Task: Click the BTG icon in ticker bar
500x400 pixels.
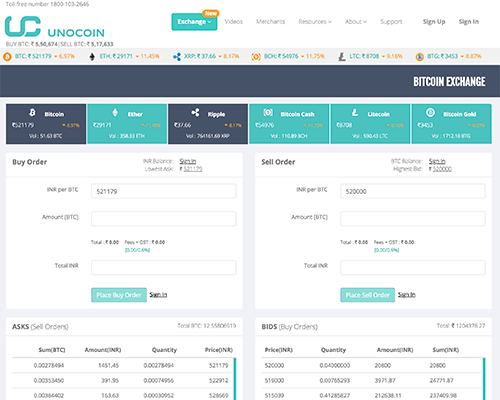Action: [420, 57]
